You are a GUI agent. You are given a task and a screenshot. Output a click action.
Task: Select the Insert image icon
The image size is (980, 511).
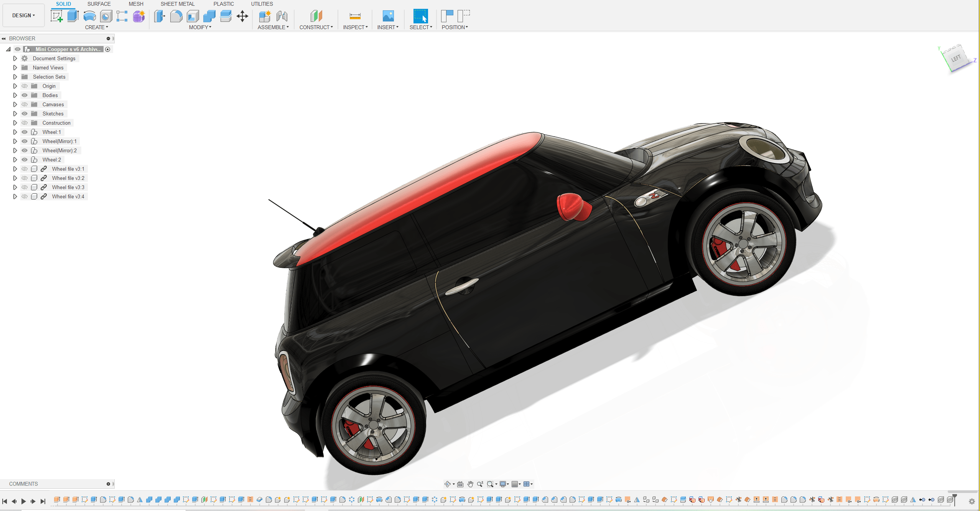tap(388, 16)
